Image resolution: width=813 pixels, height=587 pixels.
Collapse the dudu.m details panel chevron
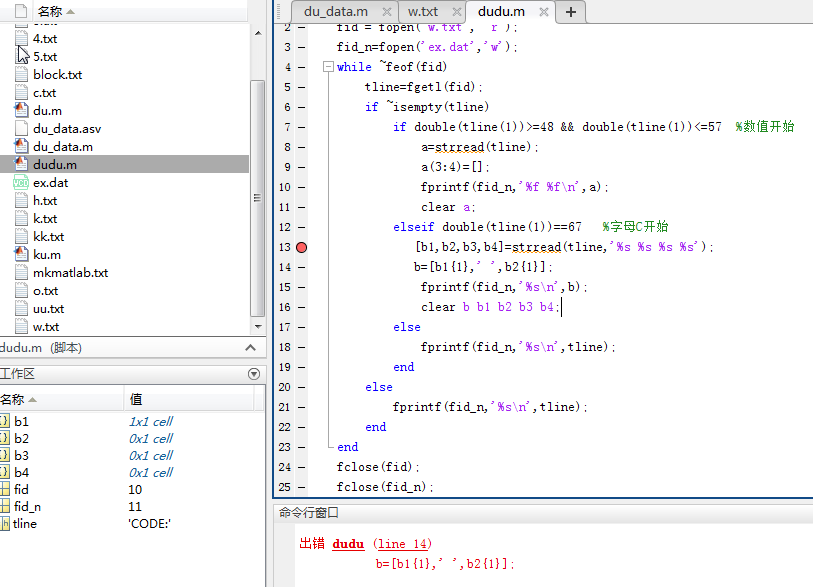click(x=250, y=347)
